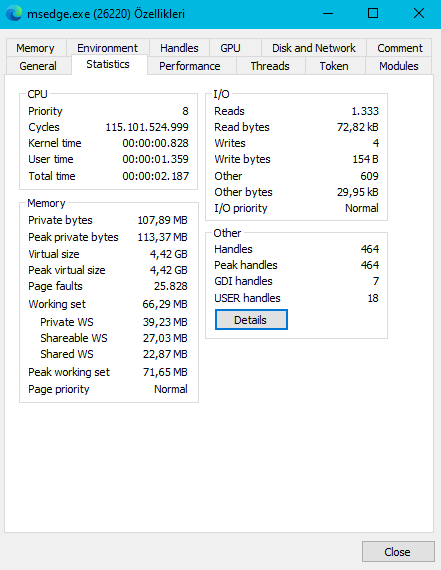Click Write bytes value 154 B
Screen dimensions: 441x570
[366, 159]
